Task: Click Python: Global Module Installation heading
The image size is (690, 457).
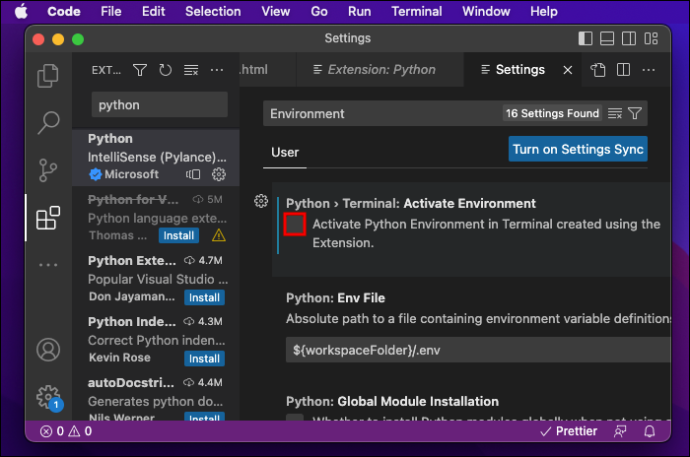Action: [x=392, y=402]
